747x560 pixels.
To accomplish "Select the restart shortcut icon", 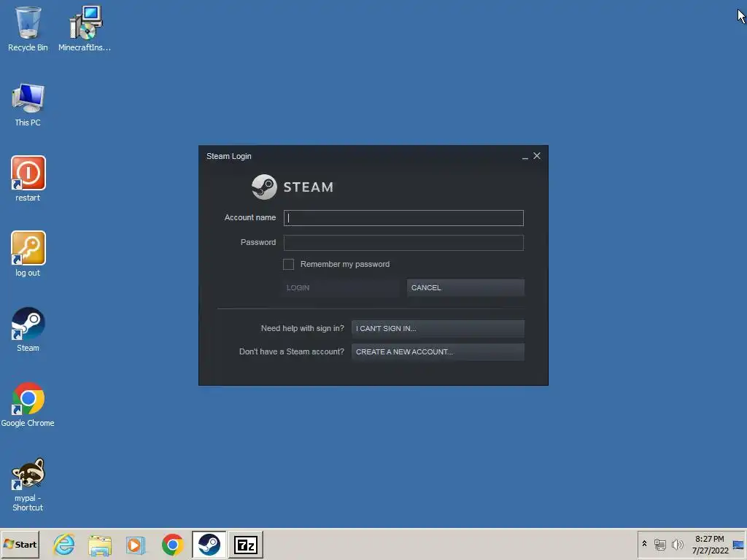I will (x=28, y=179).
